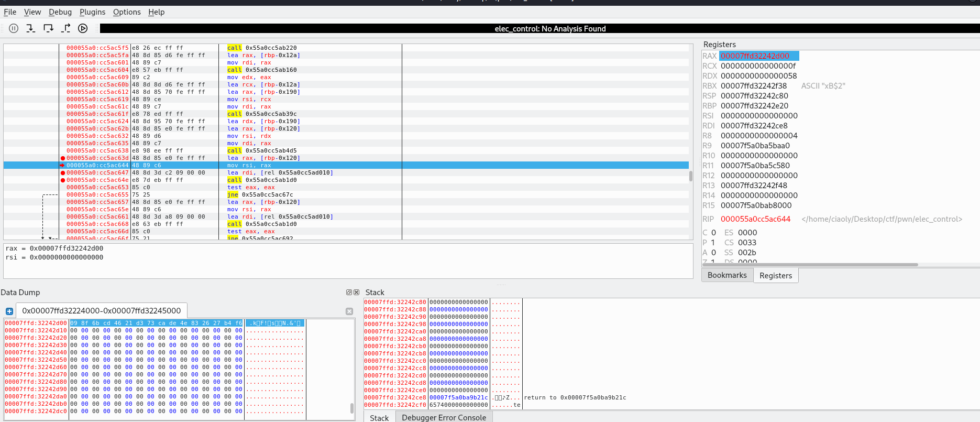Select the R15 register value 00007f5a0bab8000
Image resolution: width=980 pixels, height=422 pixels.
pos(756,205)
